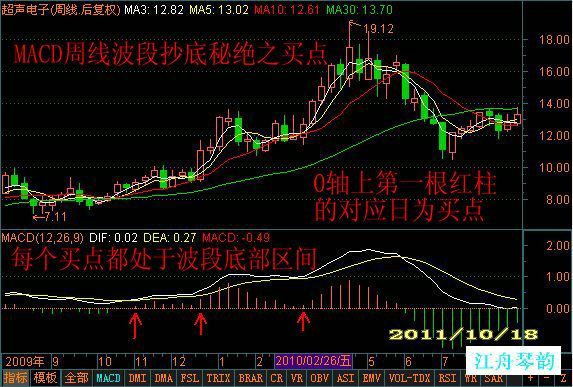573x387 pixels.
Task: Click the DIF: 0.02 value
Action: pos(113,238)
